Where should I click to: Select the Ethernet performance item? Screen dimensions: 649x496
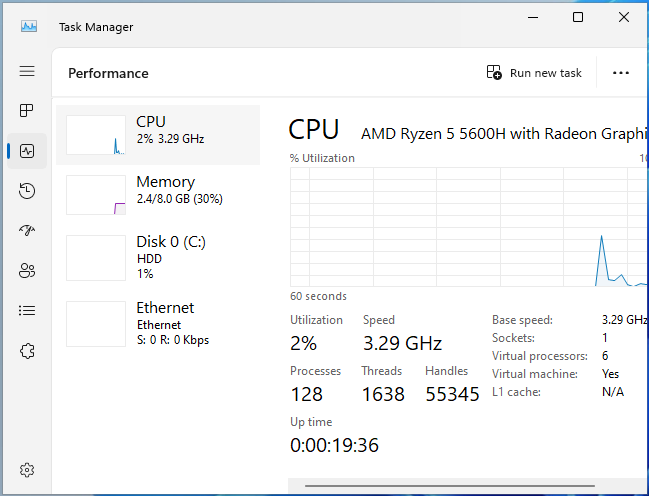coord(158,323)
